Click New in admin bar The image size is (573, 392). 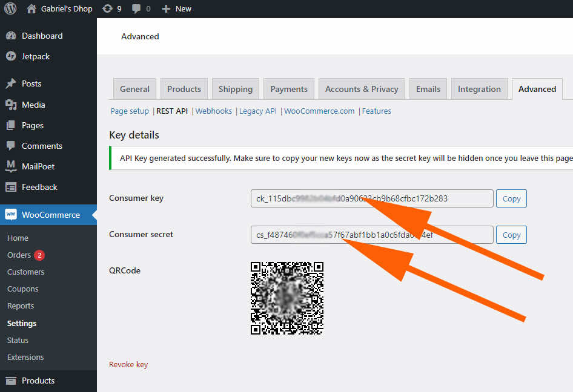(x=183, y=8)
